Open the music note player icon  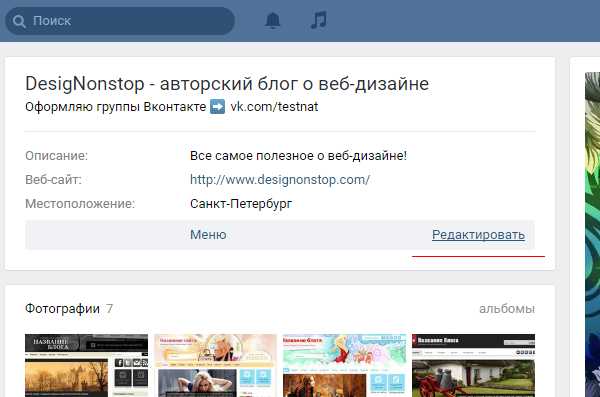[318, 20]
